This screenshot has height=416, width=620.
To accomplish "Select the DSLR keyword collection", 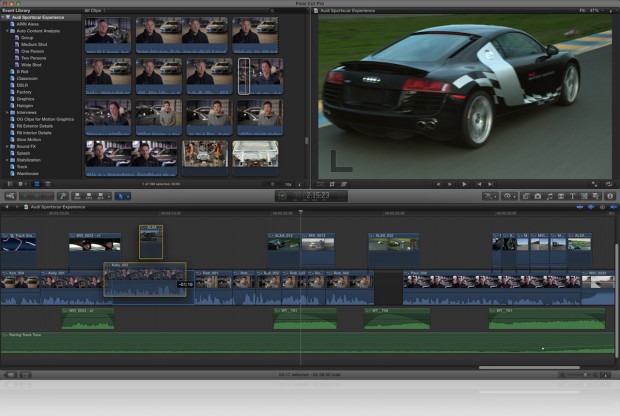I will [22, 85].
